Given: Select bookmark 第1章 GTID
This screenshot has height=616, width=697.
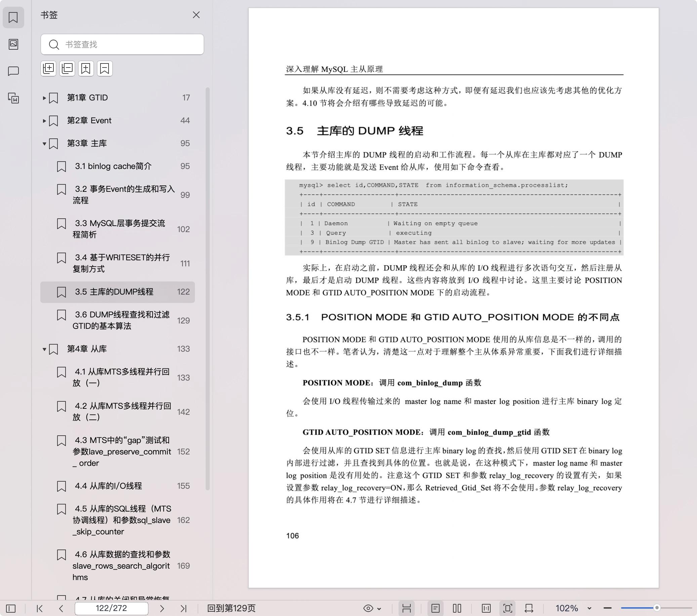Looking at the screenshot, I should (117, 98).
